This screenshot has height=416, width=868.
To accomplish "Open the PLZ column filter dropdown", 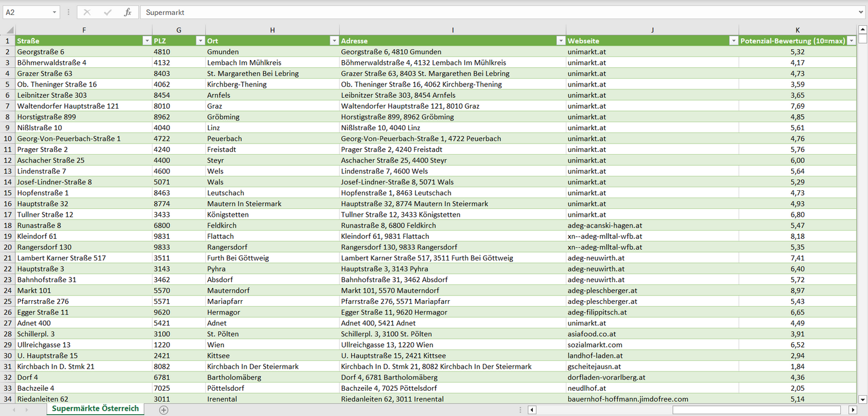I will pyautogui.click(x=200, y=41).
